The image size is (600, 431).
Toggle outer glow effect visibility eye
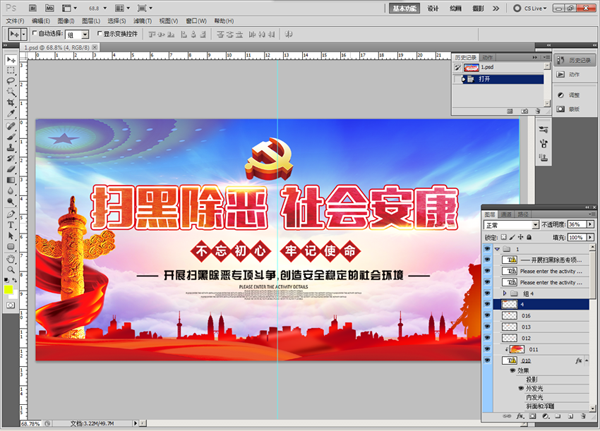pyautogui.click(x=521, y=388)
